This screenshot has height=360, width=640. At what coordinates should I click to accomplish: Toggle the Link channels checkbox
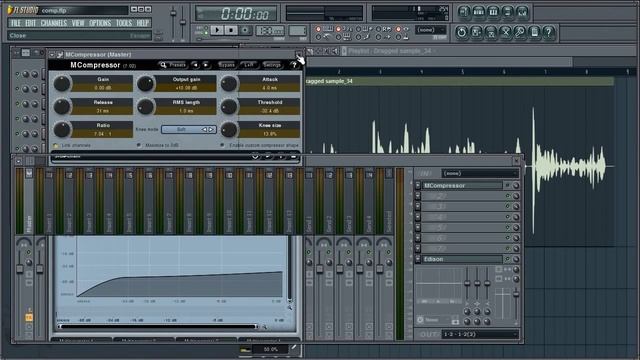[56, 145]
